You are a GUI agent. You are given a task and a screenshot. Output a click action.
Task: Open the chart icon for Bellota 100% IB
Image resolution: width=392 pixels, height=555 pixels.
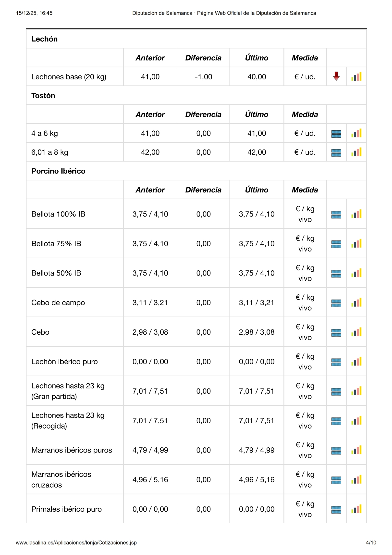click(x=356, y=214)
